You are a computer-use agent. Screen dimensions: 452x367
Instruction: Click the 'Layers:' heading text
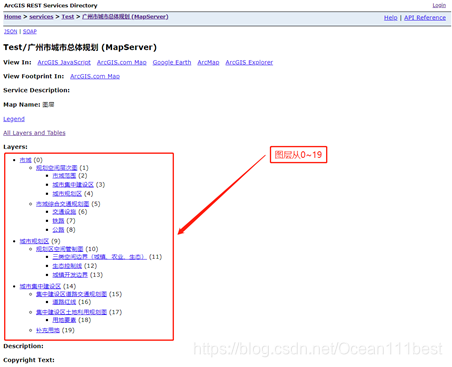click(15, 147)
